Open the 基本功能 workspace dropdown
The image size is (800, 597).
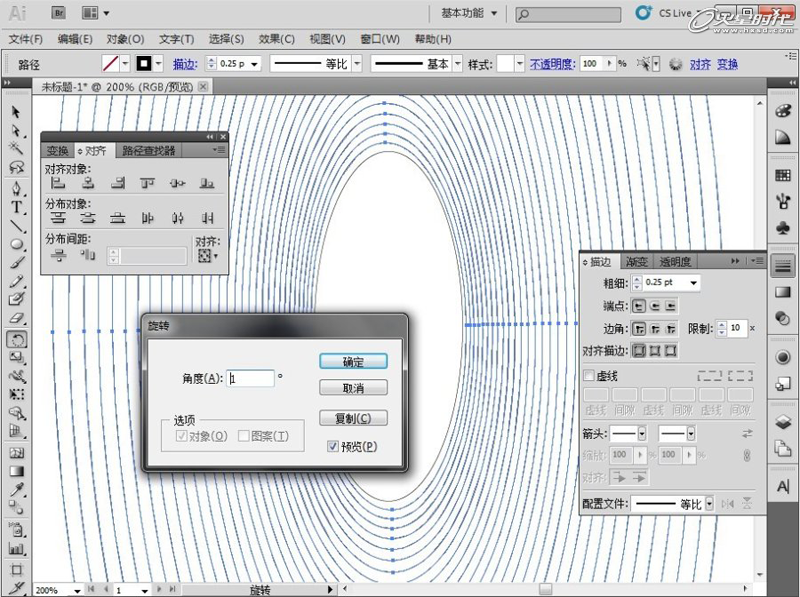pos(468,13)
